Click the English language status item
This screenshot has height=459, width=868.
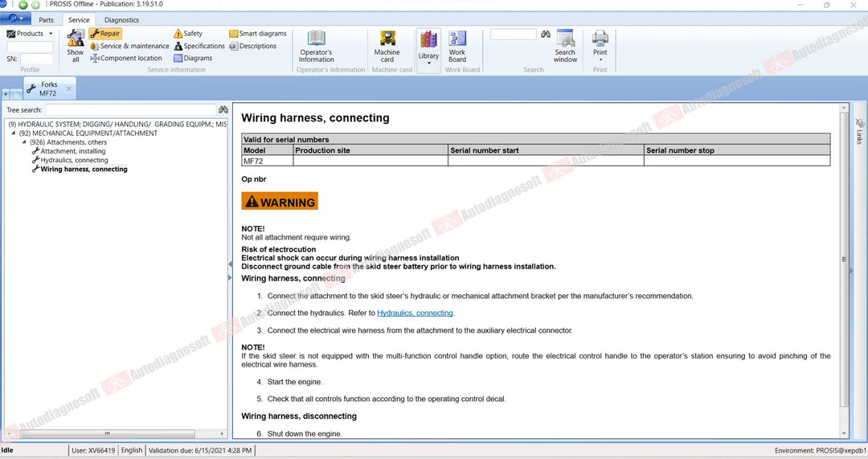pyautogui.click(x=132, y=450)
